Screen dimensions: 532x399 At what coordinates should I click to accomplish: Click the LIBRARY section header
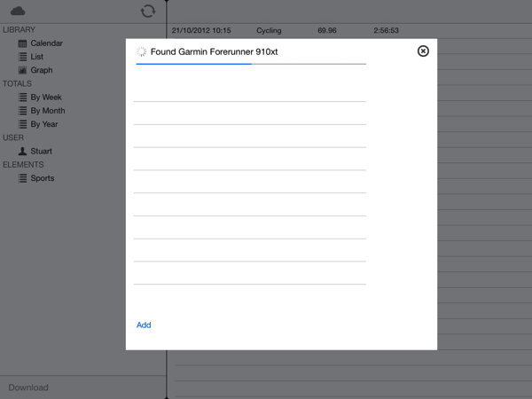[x=19, y=30]
